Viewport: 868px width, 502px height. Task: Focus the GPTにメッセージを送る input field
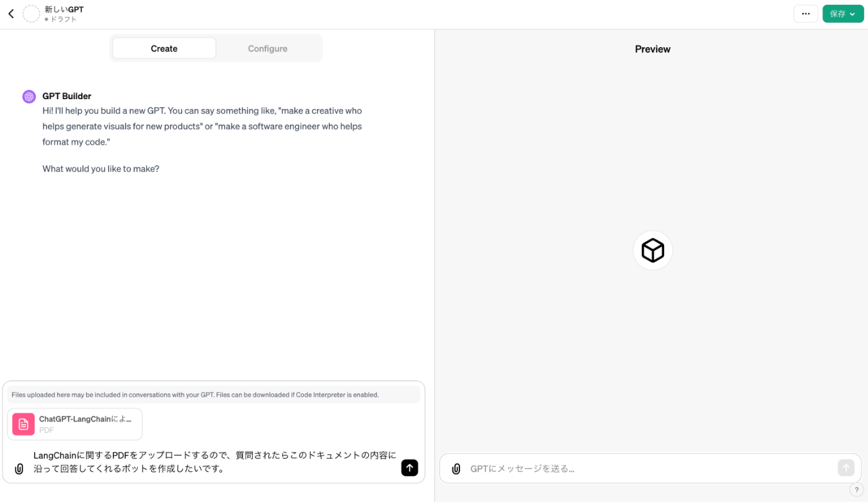coord(650,469)
